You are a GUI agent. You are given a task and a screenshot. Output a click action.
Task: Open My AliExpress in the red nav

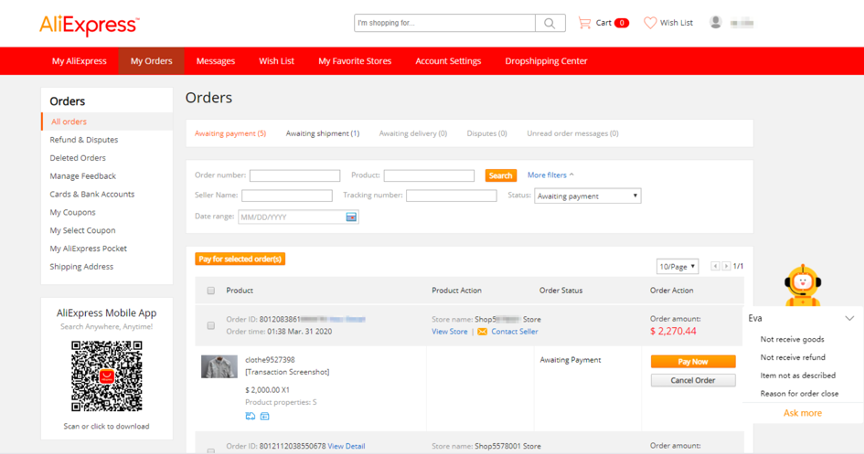coord(79,61)
